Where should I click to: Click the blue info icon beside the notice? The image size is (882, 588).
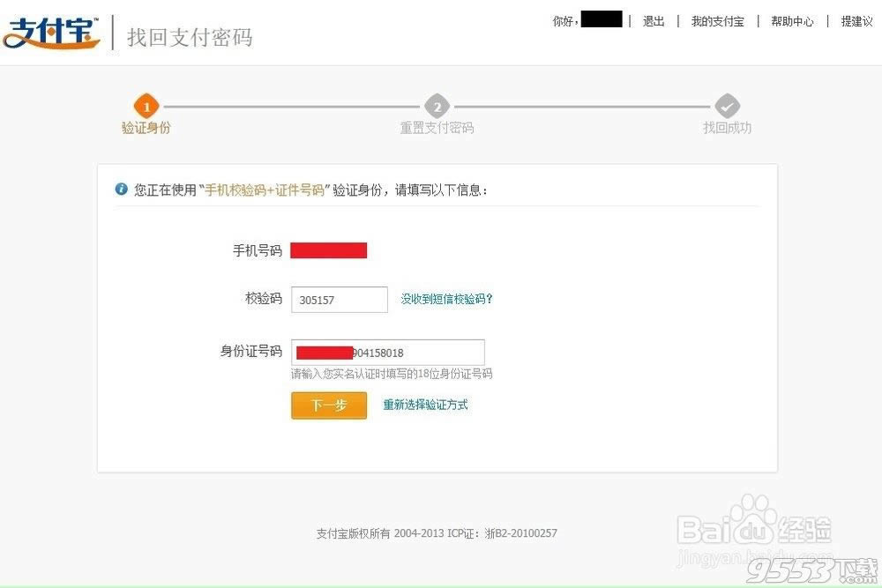pos(122,189)
